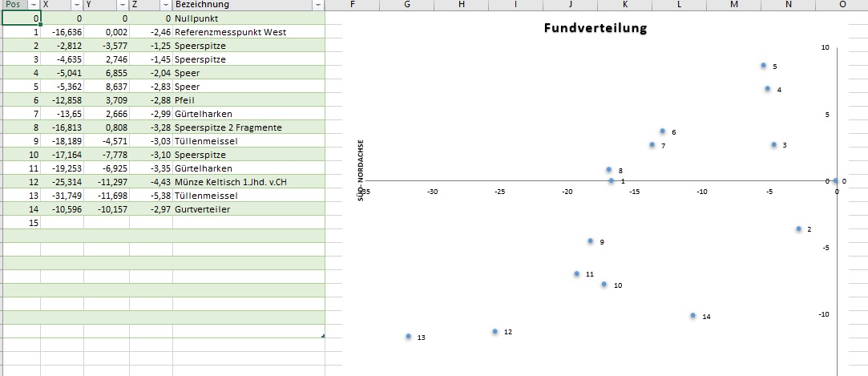The width and height of the screenshot is (868, 376).
Task: Click the table resize handle at bottom-right corner
Action: [x=323, y=336]
